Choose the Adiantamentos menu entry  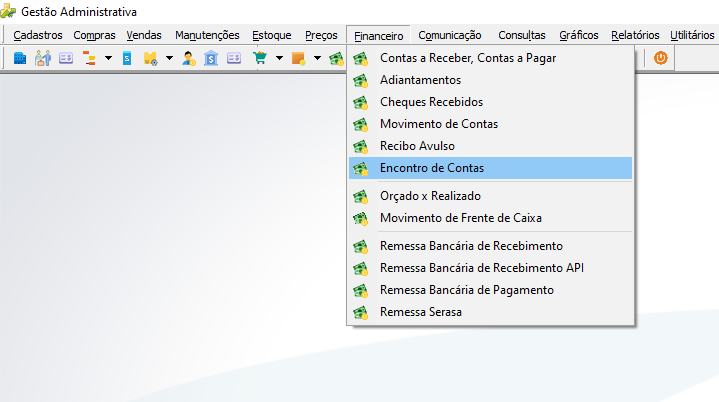[x=490, y=80]
